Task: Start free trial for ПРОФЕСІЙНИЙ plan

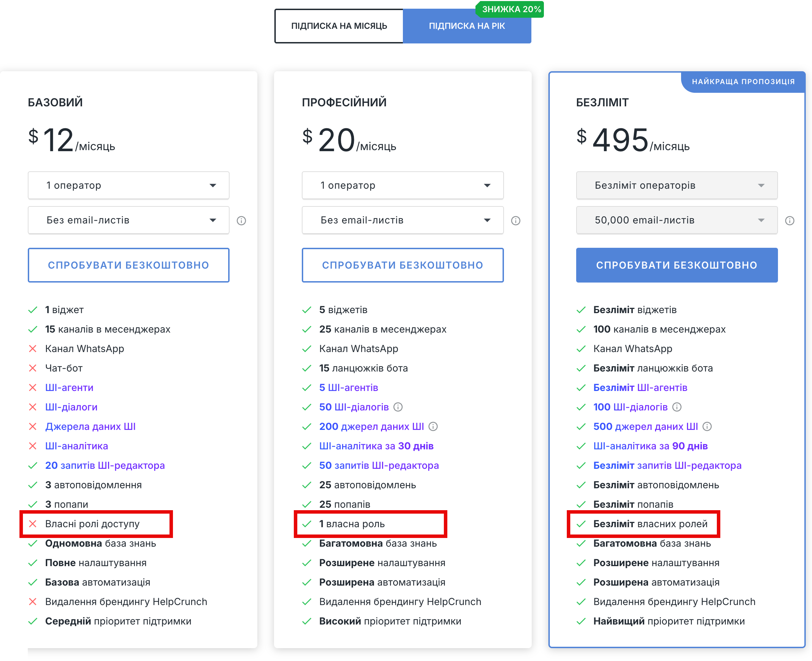Action: click(403, 265)
